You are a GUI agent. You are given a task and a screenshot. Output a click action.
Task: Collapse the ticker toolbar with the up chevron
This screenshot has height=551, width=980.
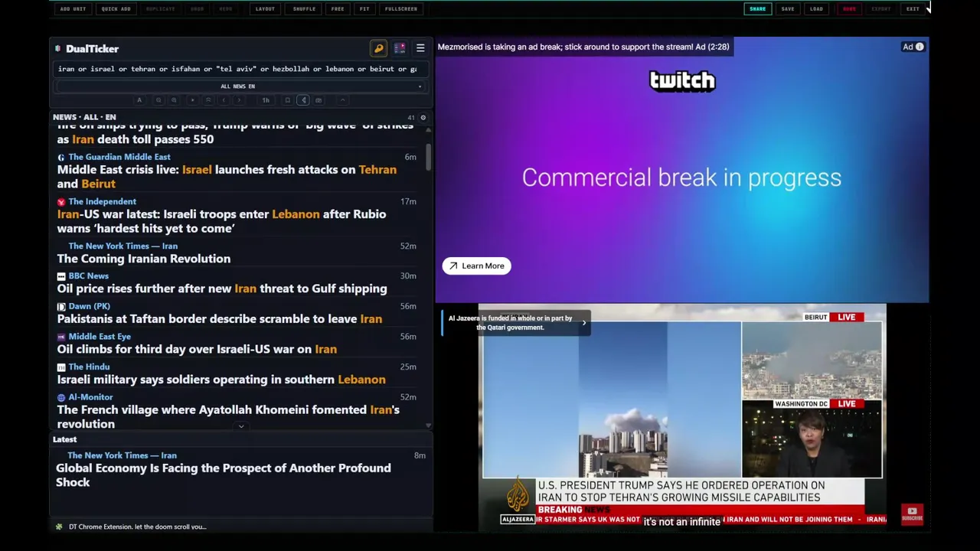point(342,100)
